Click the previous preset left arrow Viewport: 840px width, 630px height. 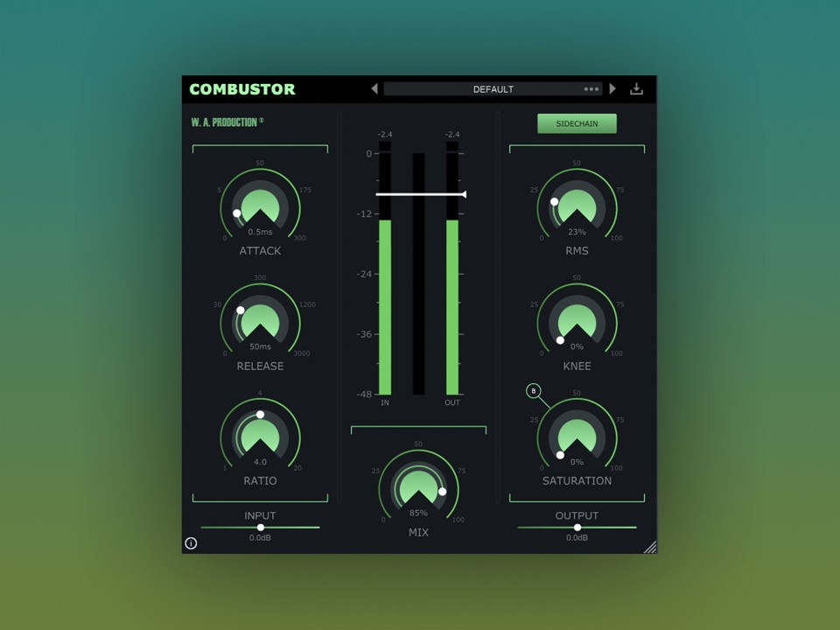(374, 89)
